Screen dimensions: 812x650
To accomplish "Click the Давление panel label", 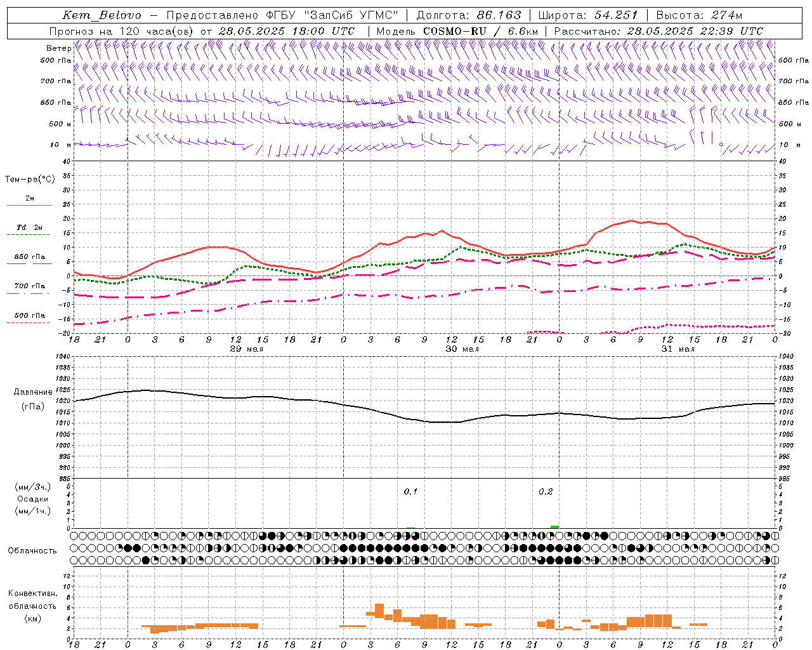I will pos(33,392).
